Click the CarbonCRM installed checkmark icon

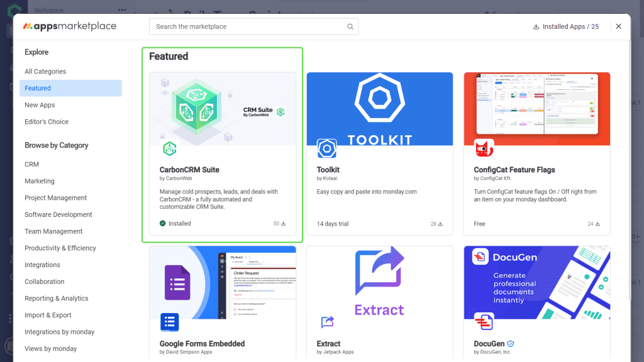pos(163,223)
